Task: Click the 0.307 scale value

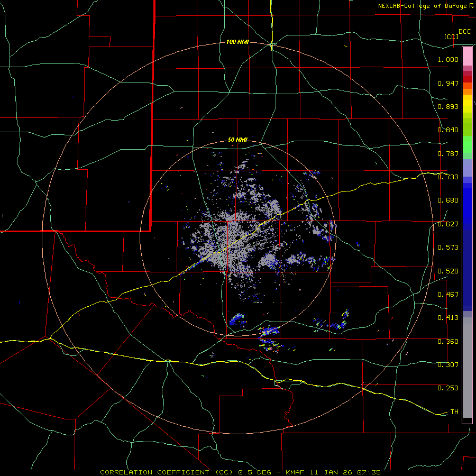Action: pyautogui.click(x=448, y=365)
